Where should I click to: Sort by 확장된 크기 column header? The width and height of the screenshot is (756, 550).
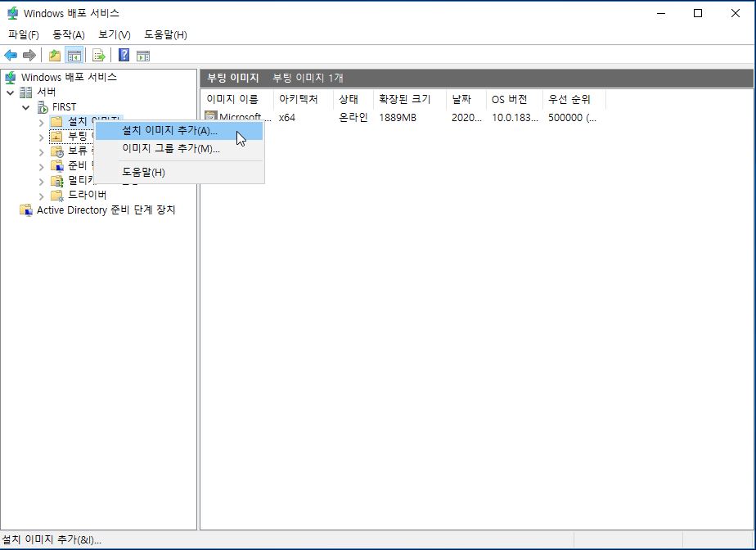410,99
